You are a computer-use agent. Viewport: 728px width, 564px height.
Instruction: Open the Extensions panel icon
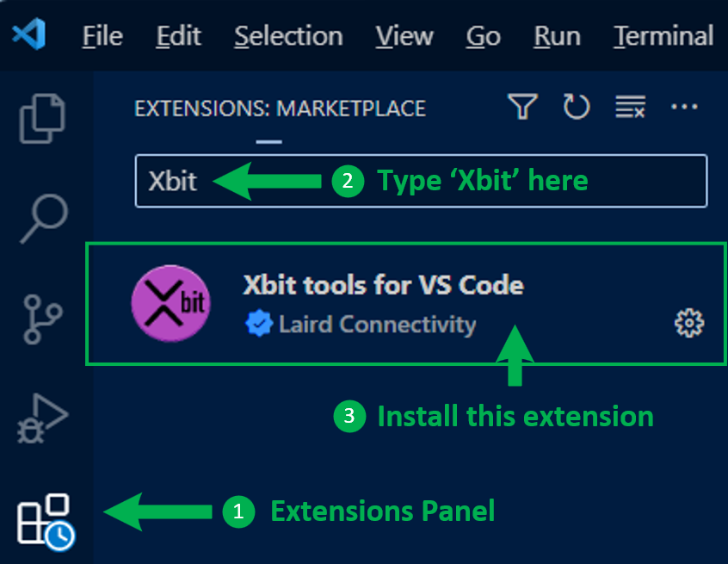coord(45,519)
